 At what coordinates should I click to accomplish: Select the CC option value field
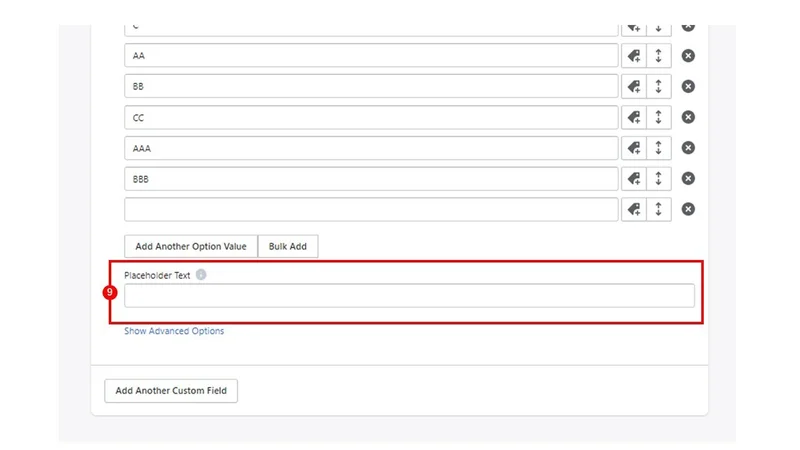(371, 117)
